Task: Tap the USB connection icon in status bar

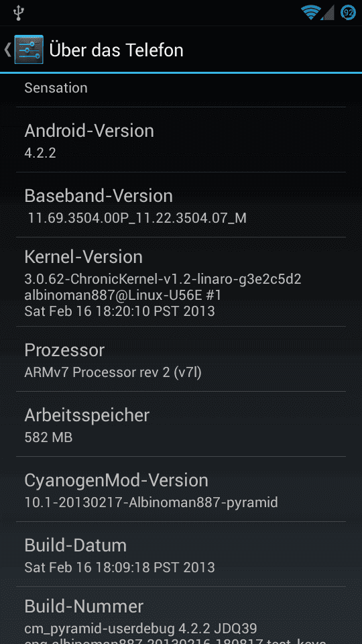Action: (18, 13)
